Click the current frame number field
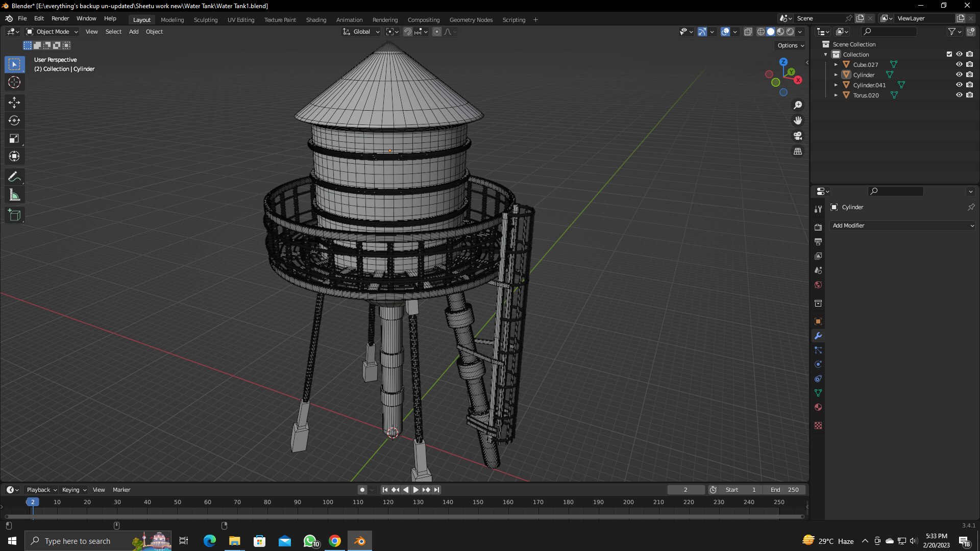 click(685, 490)
